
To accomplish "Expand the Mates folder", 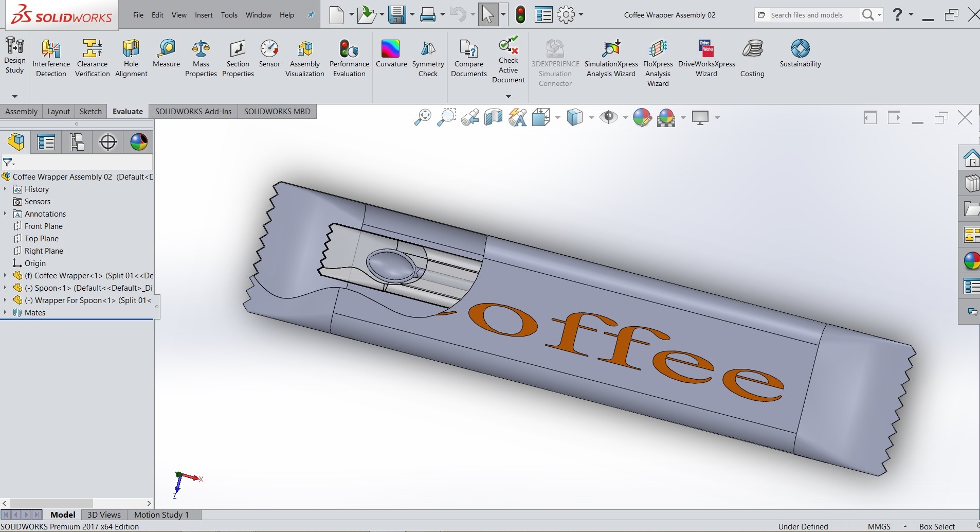I will pos(5,313).
